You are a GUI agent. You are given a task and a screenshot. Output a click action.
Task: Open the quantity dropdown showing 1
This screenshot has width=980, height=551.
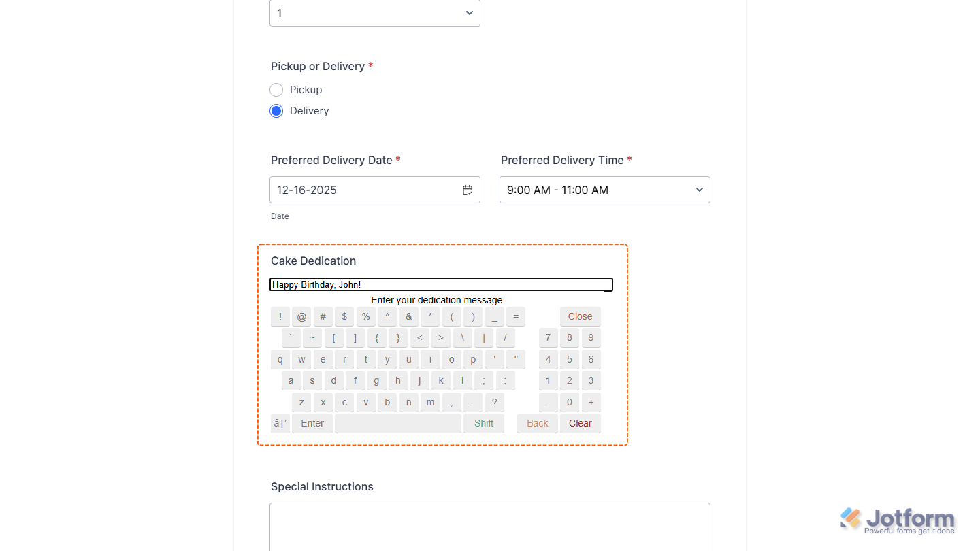374,13
